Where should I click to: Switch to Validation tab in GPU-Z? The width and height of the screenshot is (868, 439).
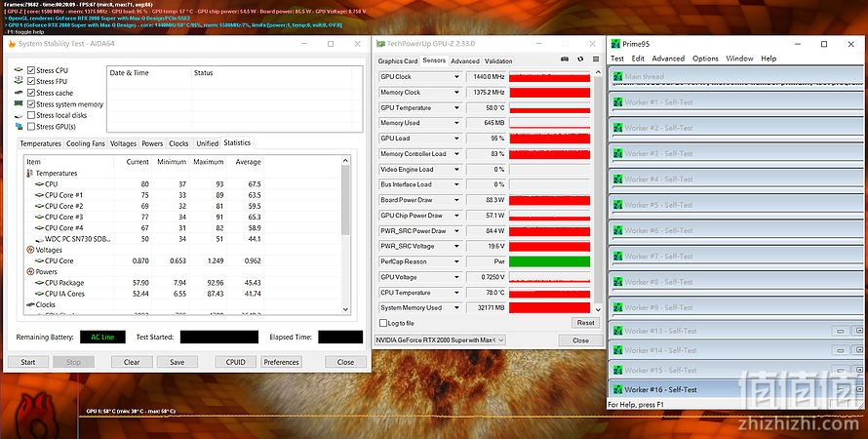tap(498, 60)
